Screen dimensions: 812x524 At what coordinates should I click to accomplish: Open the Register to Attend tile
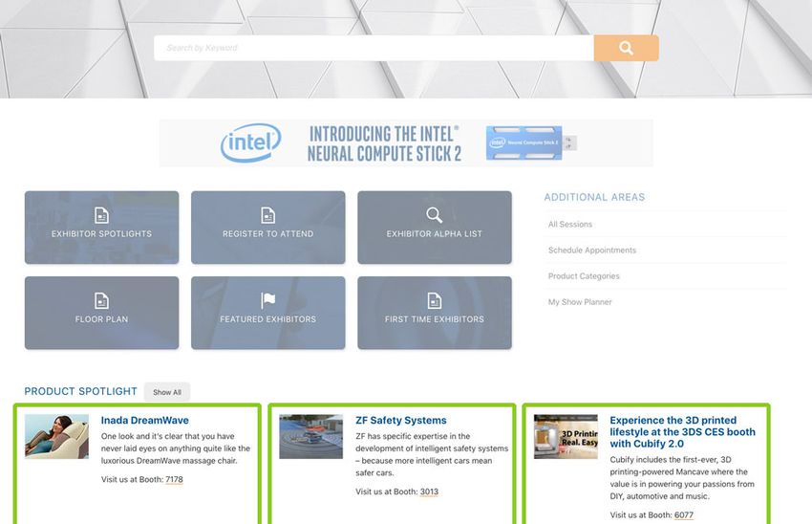click(267, 228)
